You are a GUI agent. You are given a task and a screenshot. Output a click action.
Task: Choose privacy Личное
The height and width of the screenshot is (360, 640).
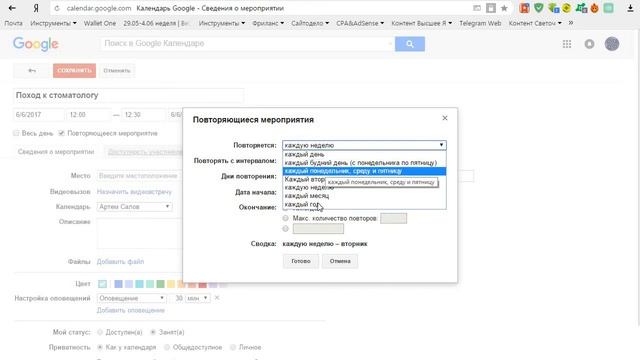coord(233,347)
